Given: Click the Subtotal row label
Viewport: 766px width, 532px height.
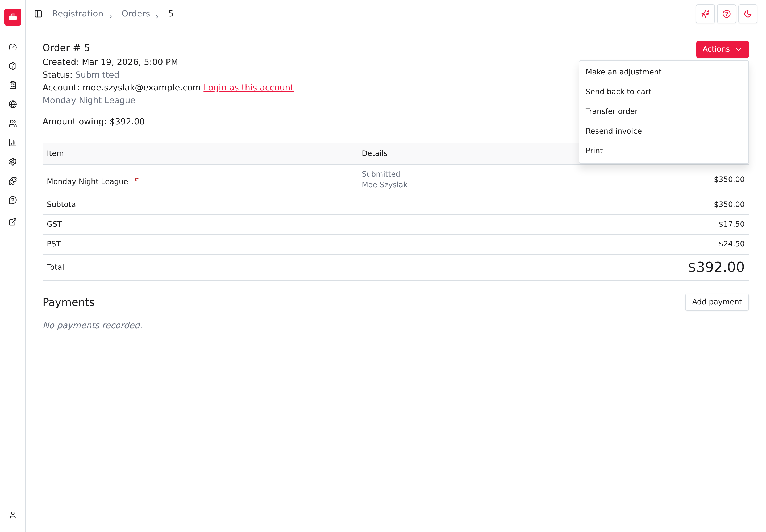Looking at the screenshot, I should pyautogui.click(x=62, y=204).
